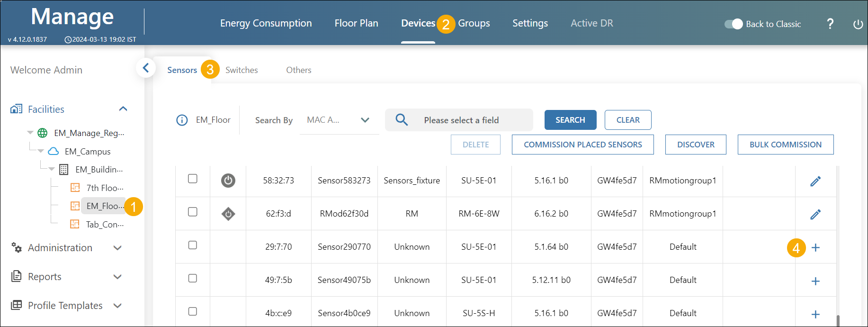Image resolution: width=868 pixels, height=327 pixels.
Task: Open the Active DR tab
Action: point(591,23)
